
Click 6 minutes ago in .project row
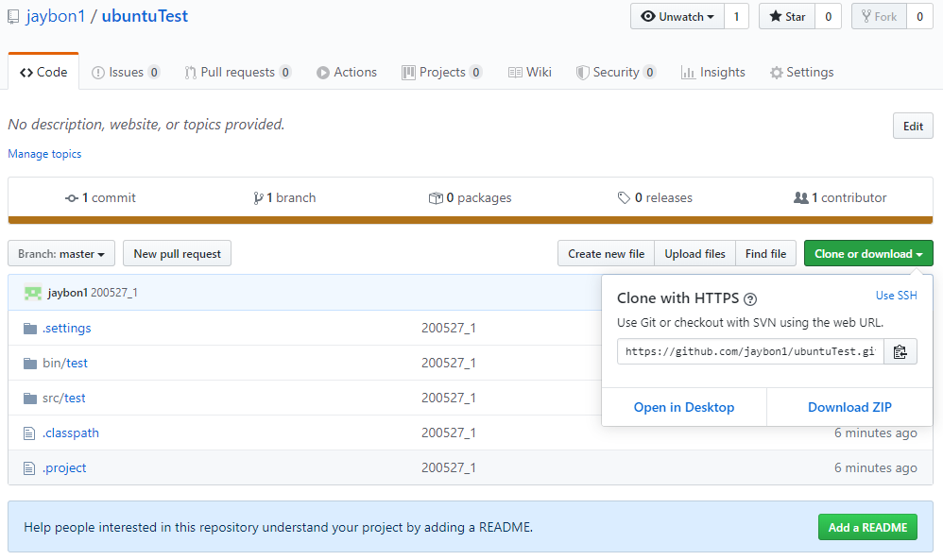point(876,467)
